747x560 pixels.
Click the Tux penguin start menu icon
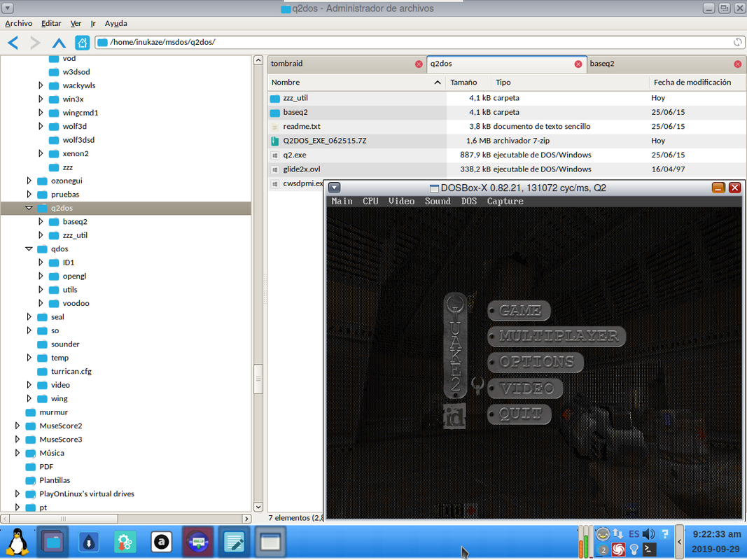click(x=18, y=542)
